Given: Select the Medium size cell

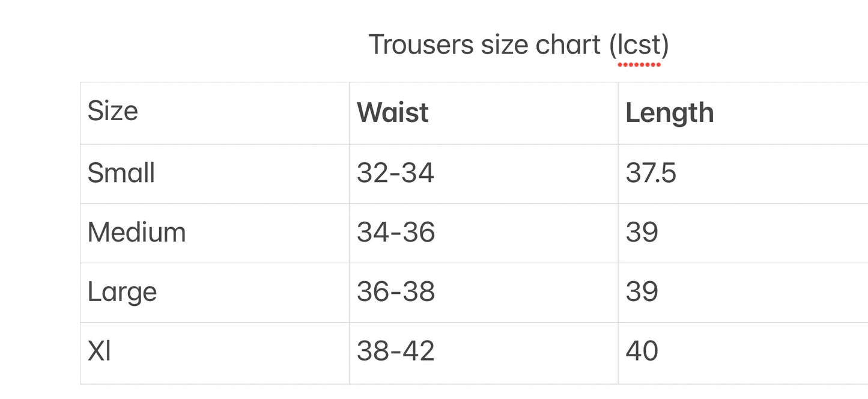Looking at the screenshot, I should pyautogui.click(x=137, y=233).
